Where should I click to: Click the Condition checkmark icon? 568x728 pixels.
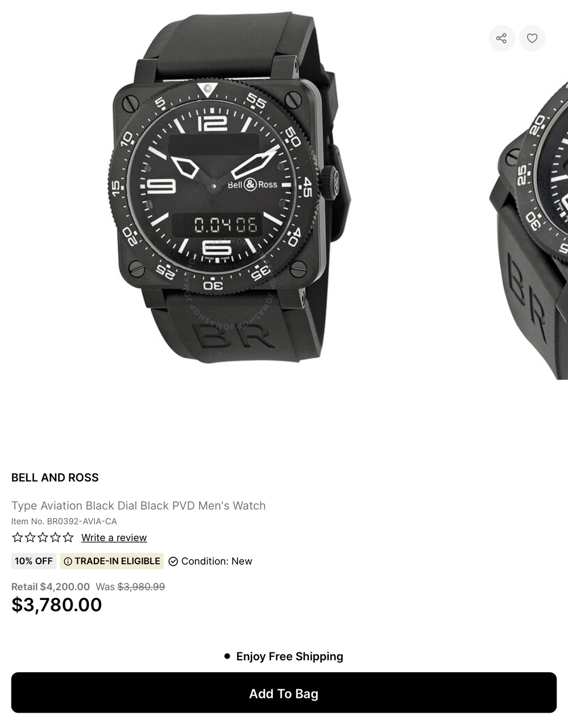coord(173,561)
